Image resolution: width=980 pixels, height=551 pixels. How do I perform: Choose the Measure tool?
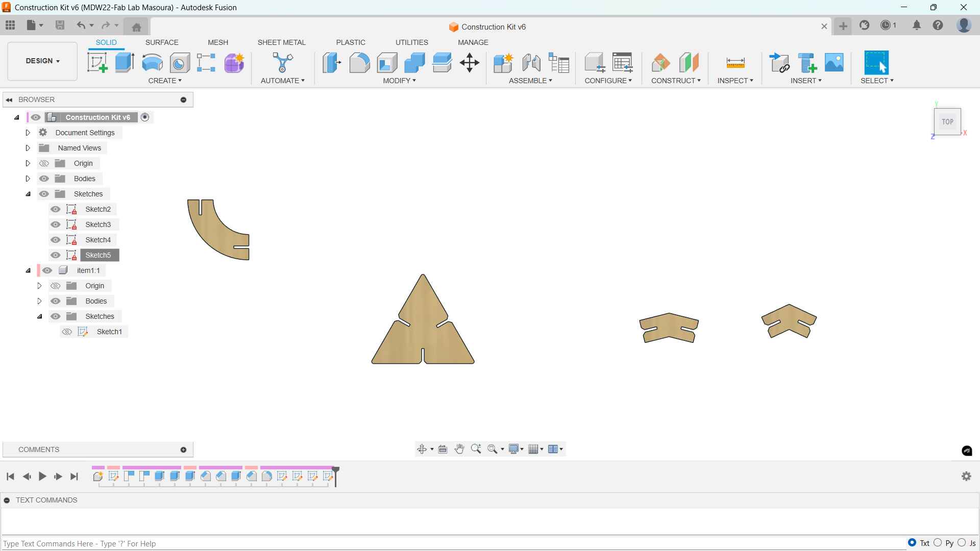736,63
